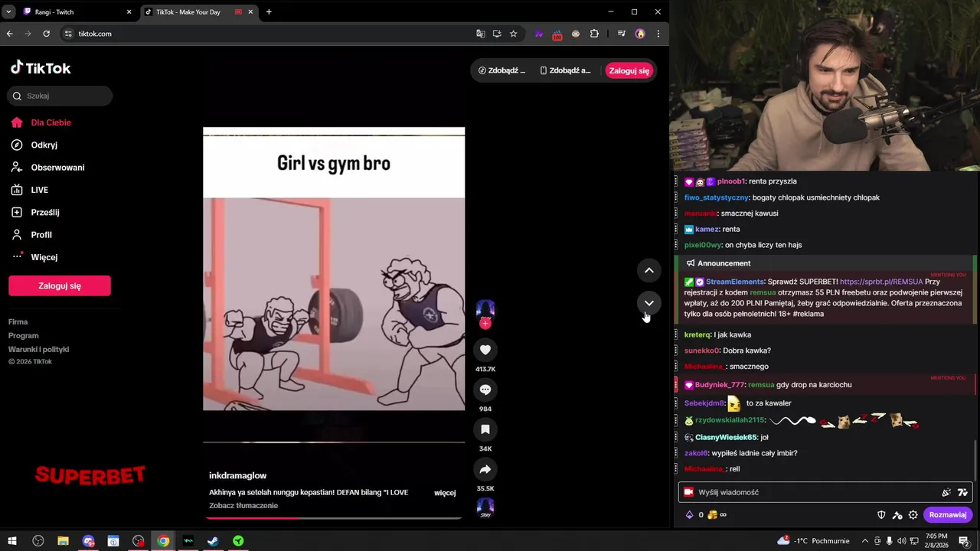Click Zdobądź app button with phone icon
The height and width of the screenshot is (551, 980).
pyautogui.click(x=566, y=70)
